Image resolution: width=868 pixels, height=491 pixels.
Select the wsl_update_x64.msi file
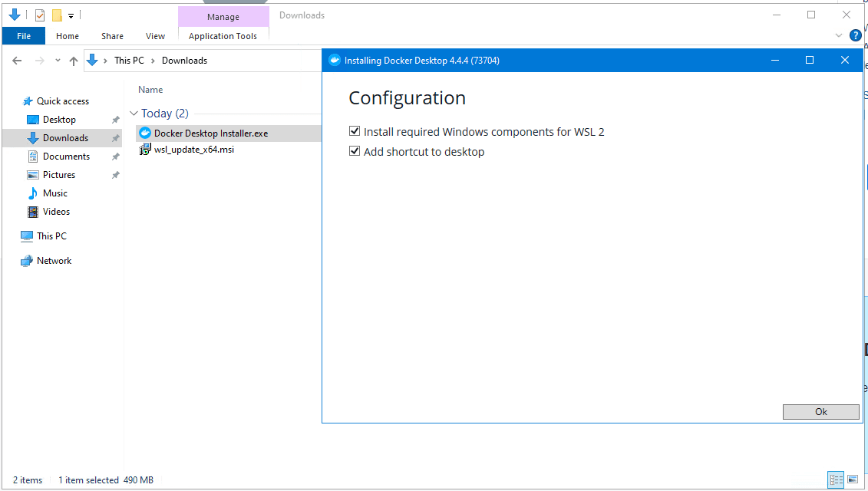pos(193,150)
